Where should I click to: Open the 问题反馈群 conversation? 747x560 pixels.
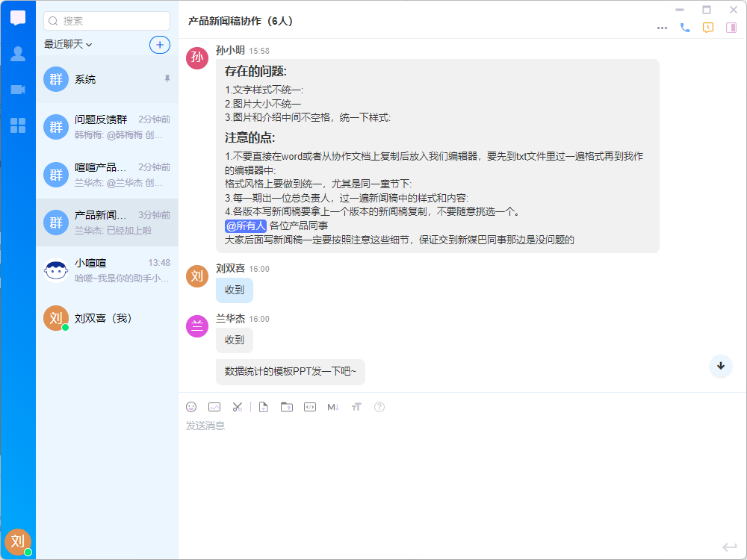click(107, 127)
